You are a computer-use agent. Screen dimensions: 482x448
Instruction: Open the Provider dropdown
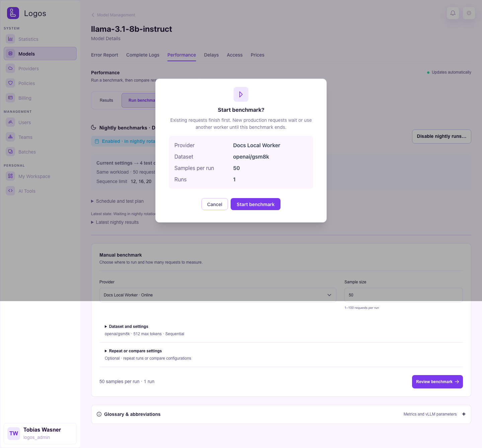218,295
